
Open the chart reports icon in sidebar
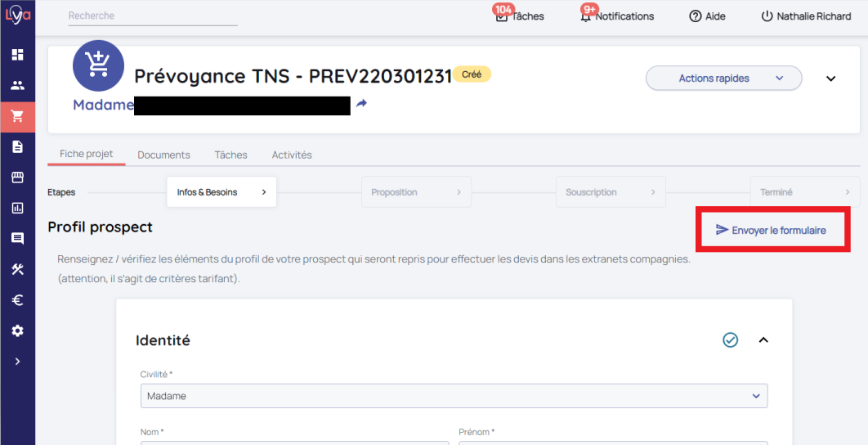(17, 208)
